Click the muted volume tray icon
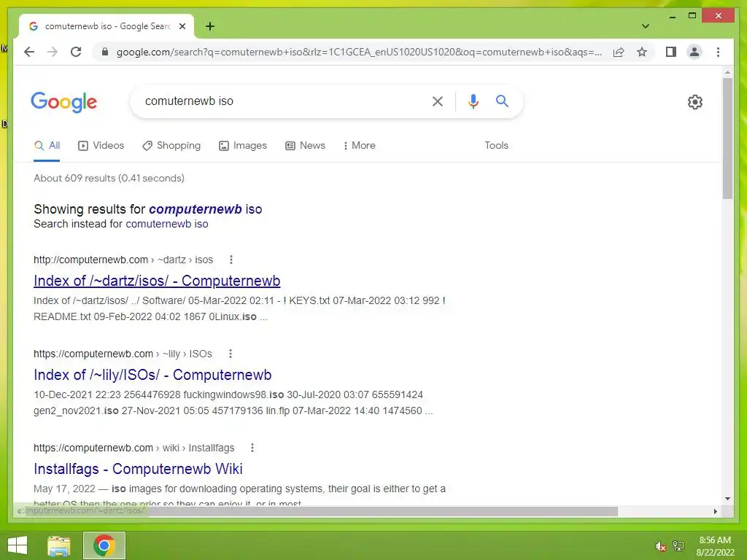 [x=659, y=546]
